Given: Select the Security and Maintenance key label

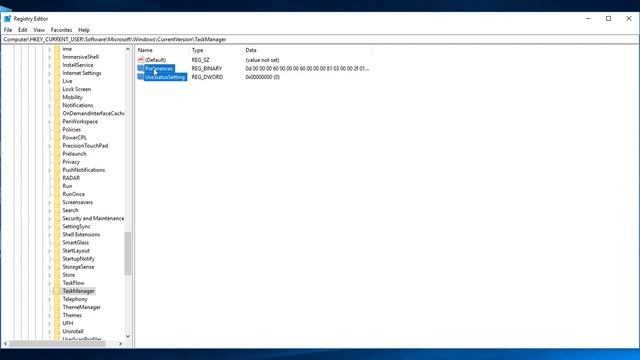Looking at the screenshot, I should tap(93, 218).
